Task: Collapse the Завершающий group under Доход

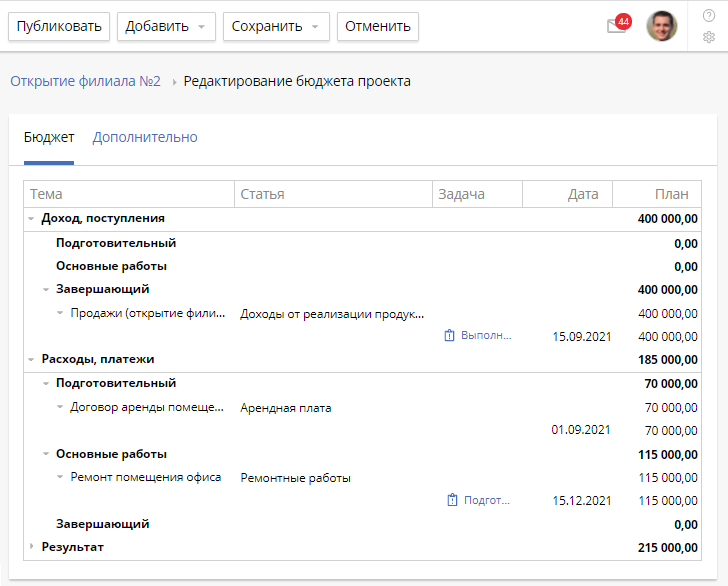Action: 46,289
